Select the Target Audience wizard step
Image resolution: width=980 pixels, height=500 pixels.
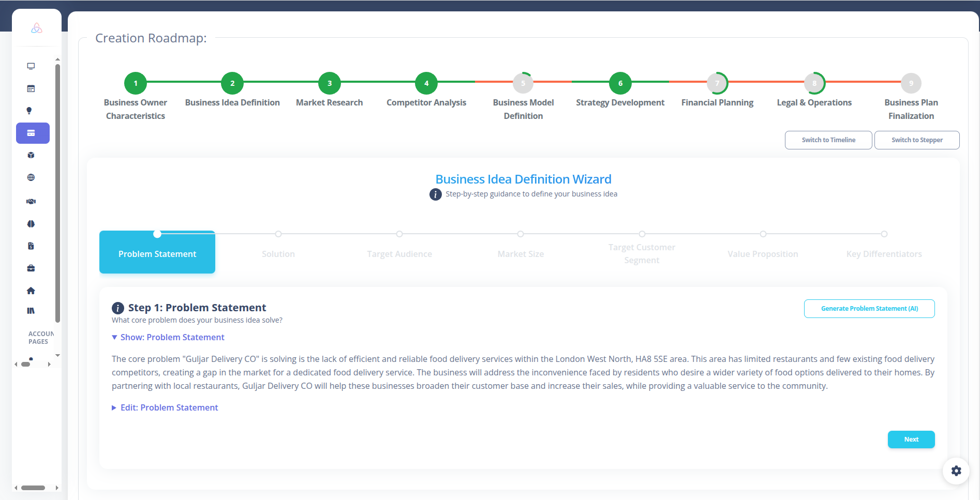(x=399, y=253)
